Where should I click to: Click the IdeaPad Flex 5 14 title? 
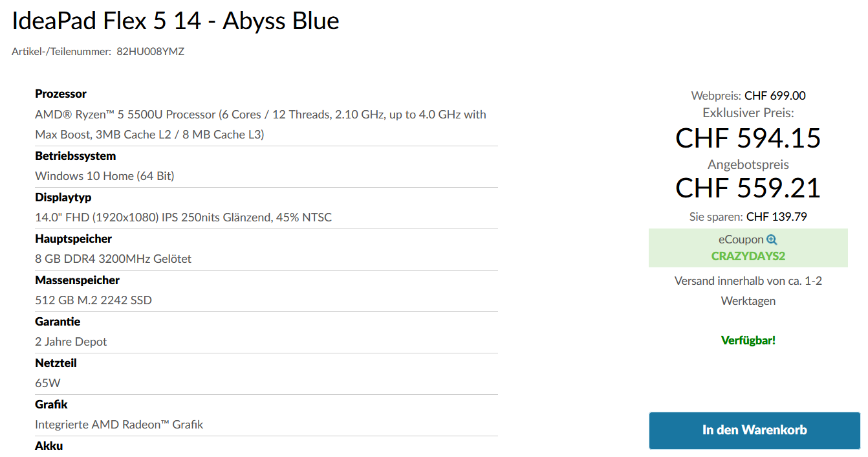(x=175, y=21)
